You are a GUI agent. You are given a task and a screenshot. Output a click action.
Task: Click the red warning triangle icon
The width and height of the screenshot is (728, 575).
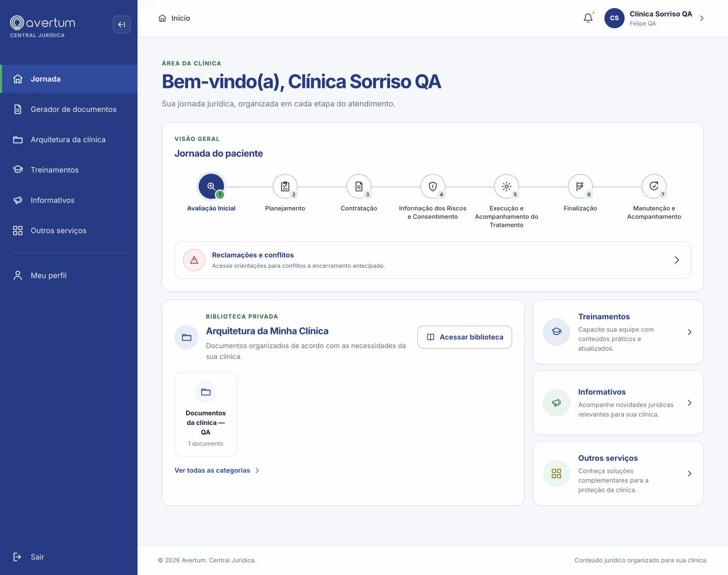coord(194,260)
